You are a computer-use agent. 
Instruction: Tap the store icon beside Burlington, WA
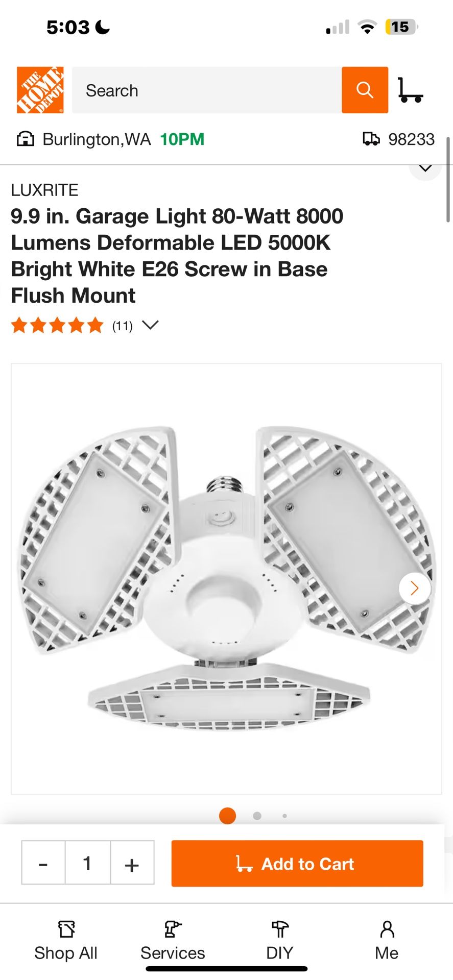click(x=26, y=139)
